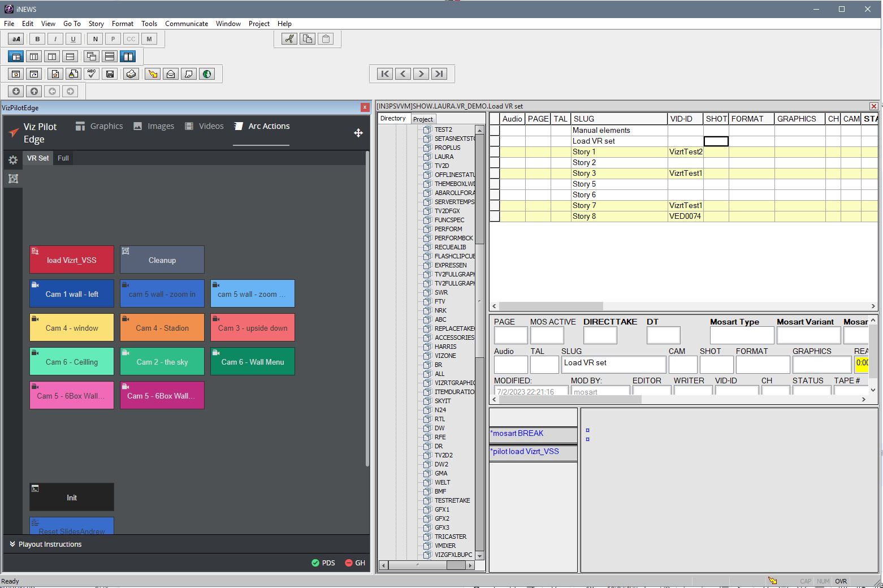Image resolution: width=883 pixels, height=588 pixels.
Task: Switch to the Graphics tab
Action: point(99,126)
